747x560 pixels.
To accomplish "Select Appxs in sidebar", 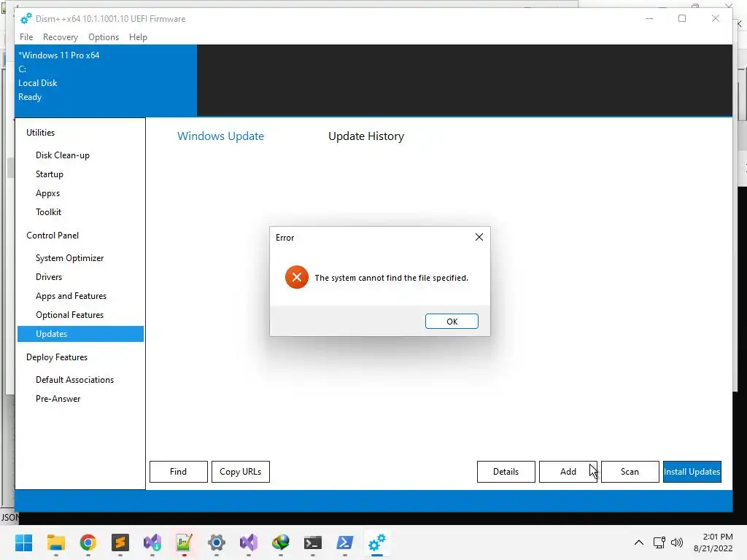I will [x=47, y=193].
